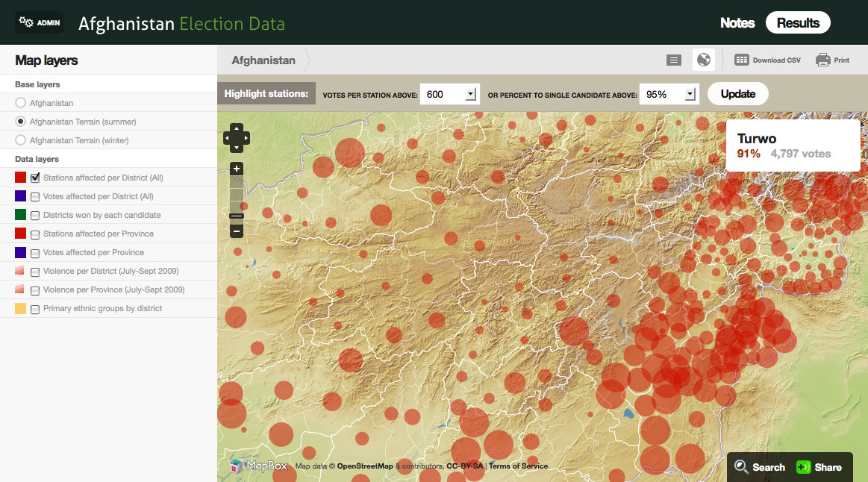Click red swatch for Stations per District
The height and width of the screenshot is (482, 868).
click(20, 177)
